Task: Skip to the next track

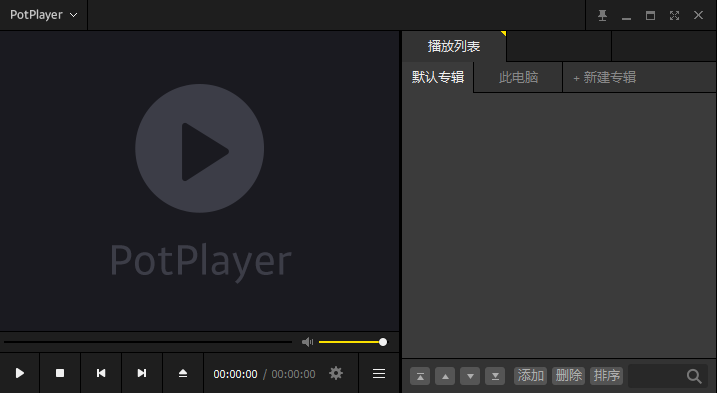Action: [142, 373]
